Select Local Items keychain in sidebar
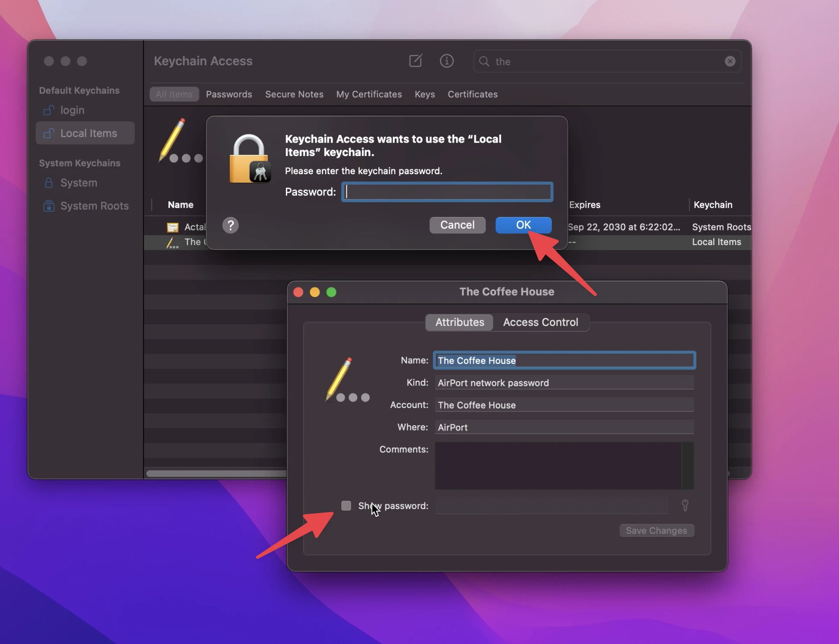The width and height of the screenshot is (839, 644). pyautogui.click(x=85, y=133)
